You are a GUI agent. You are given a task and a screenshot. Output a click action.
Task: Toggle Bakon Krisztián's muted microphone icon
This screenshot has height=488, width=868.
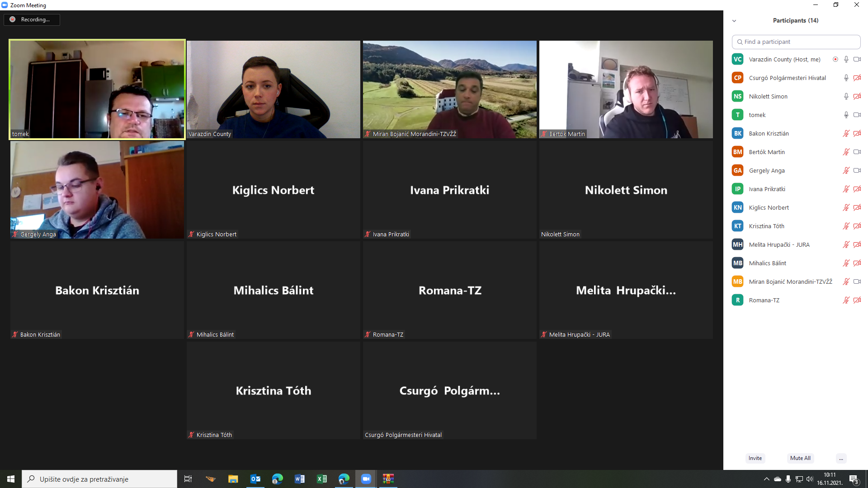[x=846, y=133]
